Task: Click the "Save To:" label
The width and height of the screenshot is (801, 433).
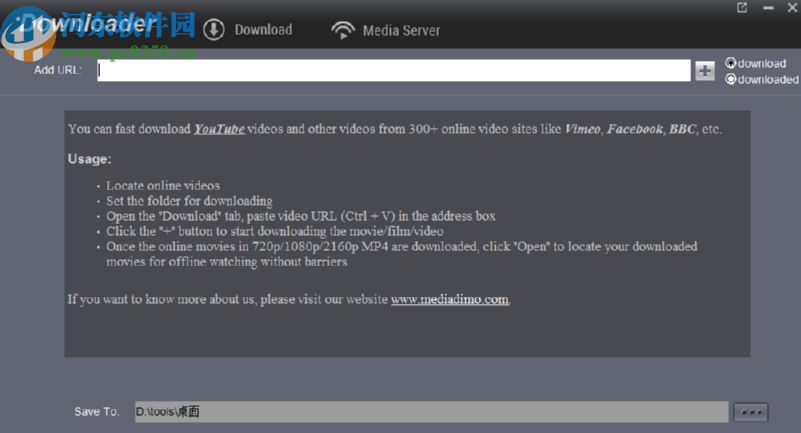Action: pos(96,412)
